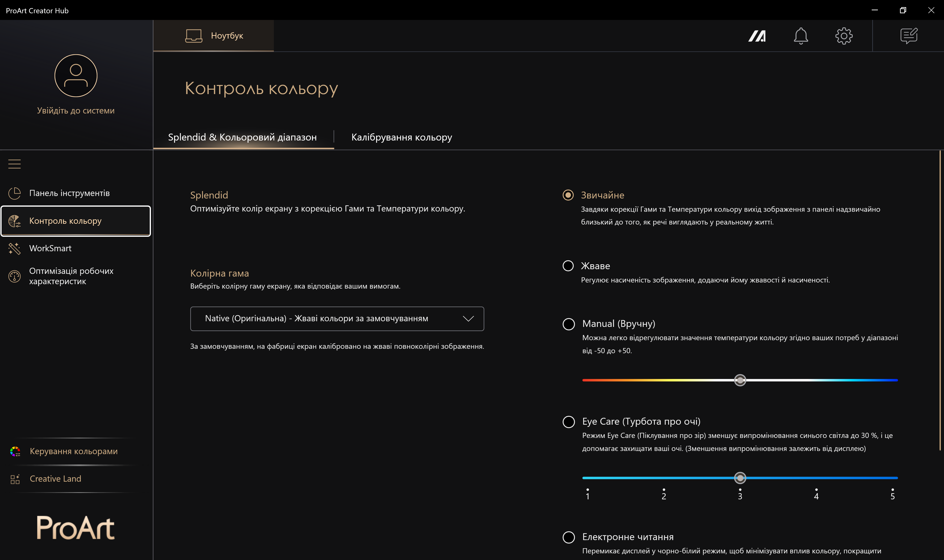Open Керування кольорами in the sidebar
The width and height of the screenshot is (944, 560).
point(74,451)
